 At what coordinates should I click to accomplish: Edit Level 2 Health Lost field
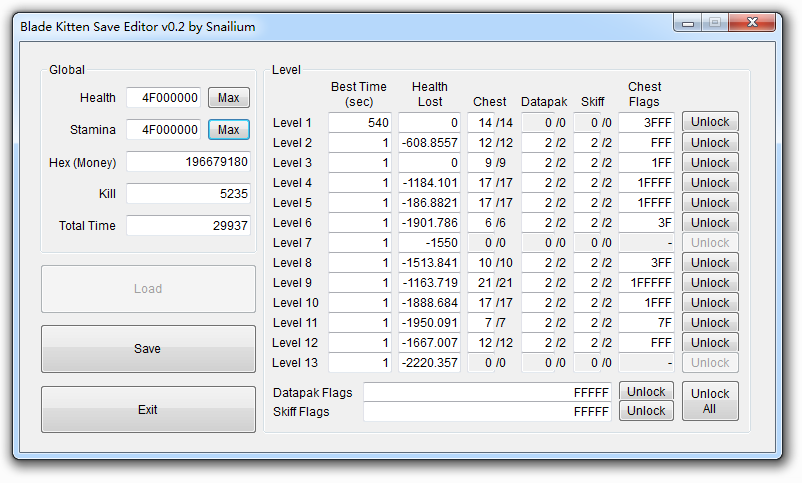click(x=430, y=143)
